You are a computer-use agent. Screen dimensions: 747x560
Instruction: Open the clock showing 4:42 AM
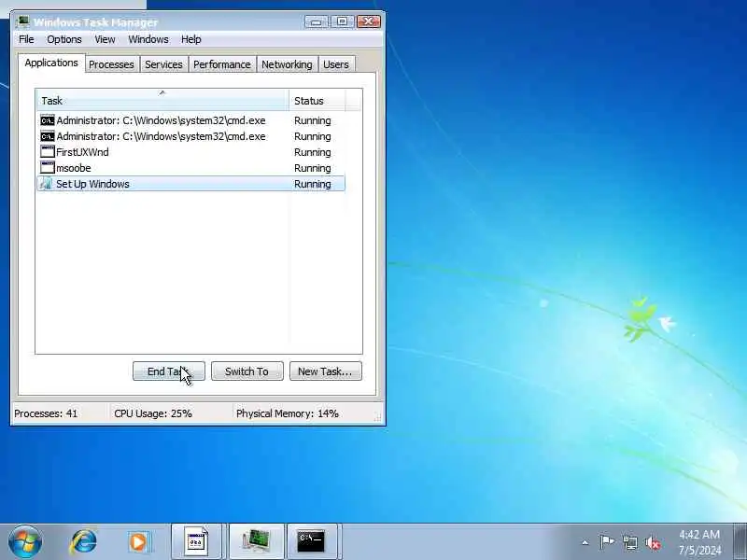pyautogui.click(x=699, y=542)
